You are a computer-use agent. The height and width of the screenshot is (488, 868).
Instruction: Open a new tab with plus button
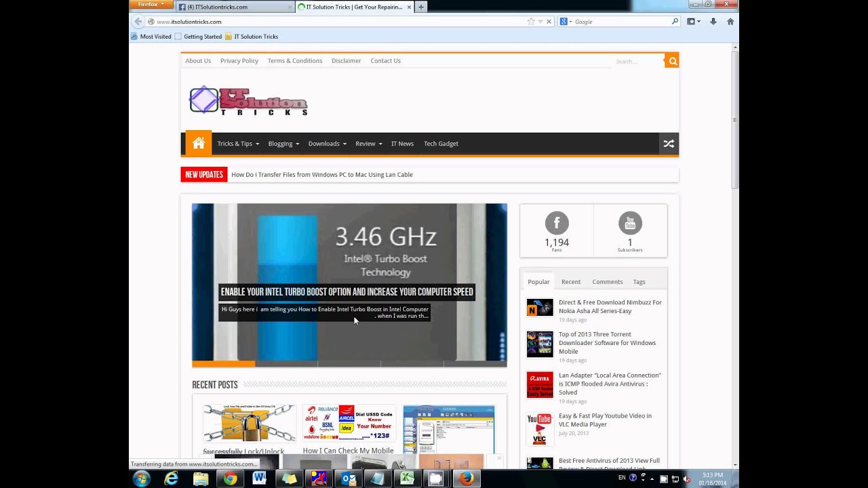click(421, 7)
